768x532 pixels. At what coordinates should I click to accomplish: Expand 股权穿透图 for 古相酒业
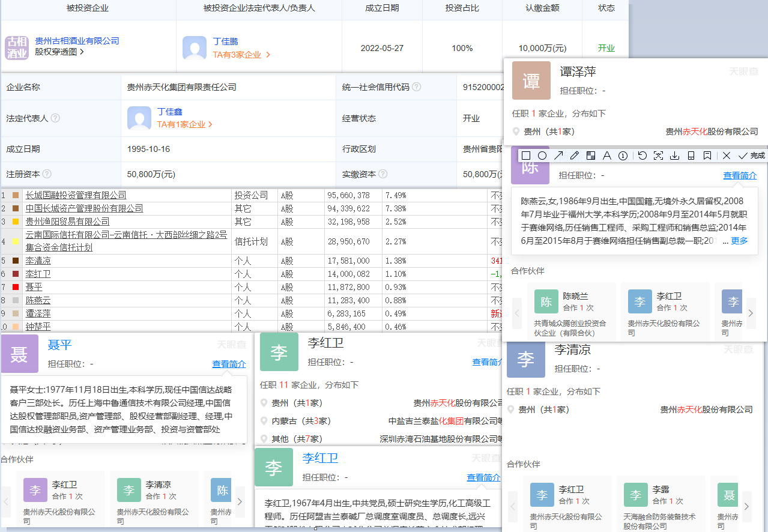point(59,52)
